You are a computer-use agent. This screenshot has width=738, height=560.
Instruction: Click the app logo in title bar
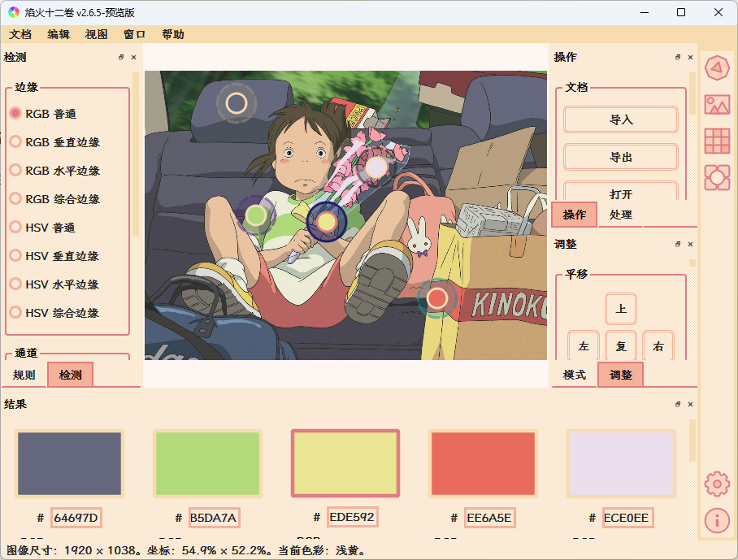14,12
